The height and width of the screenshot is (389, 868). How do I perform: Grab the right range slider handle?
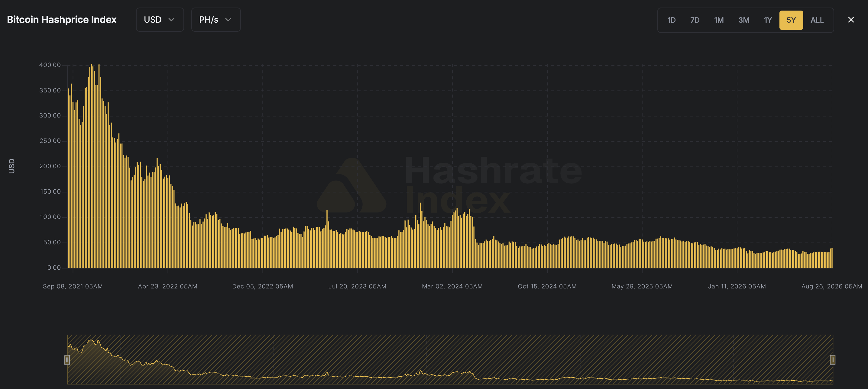click(x=833, y=360)
